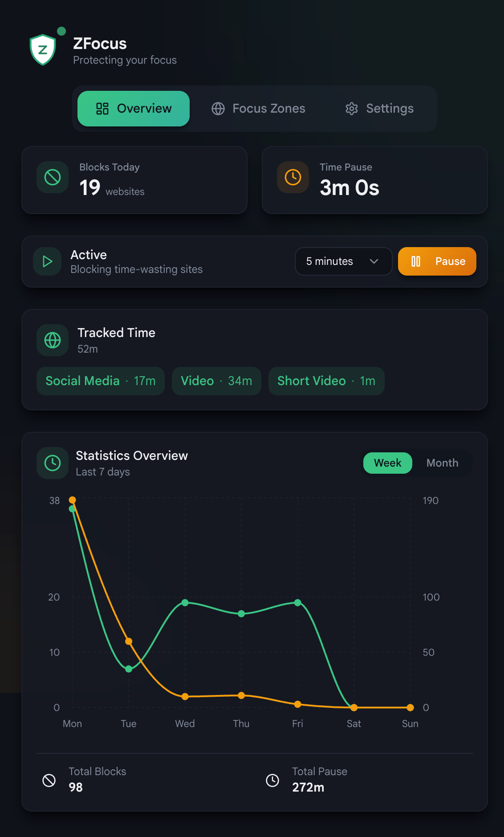Open the Settings tab
Viewport: 504px width, 837px height.
[378, 108]
